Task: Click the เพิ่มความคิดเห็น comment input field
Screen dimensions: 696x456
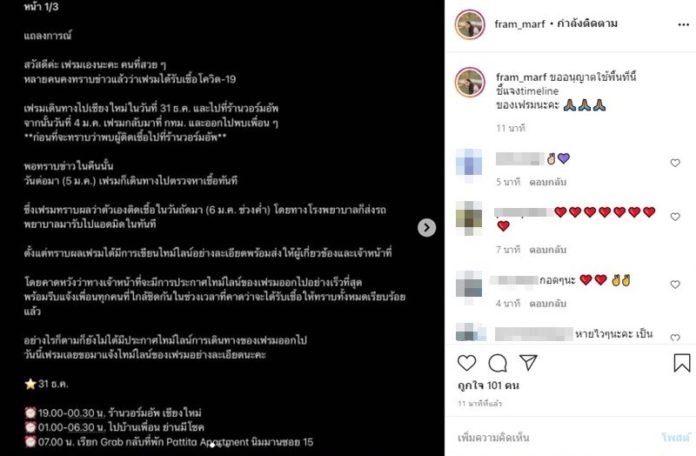Action: pos(555,438)
